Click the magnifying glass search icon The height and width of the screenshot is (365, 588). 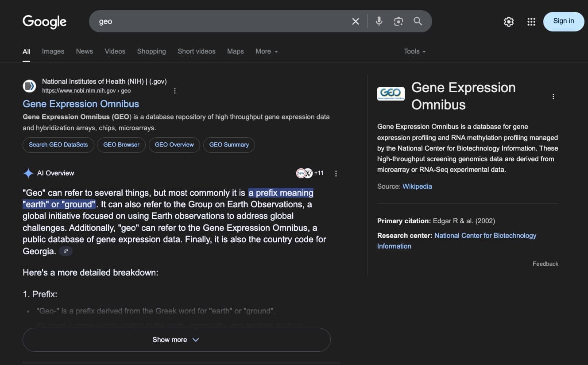click(x=418, y=21)
